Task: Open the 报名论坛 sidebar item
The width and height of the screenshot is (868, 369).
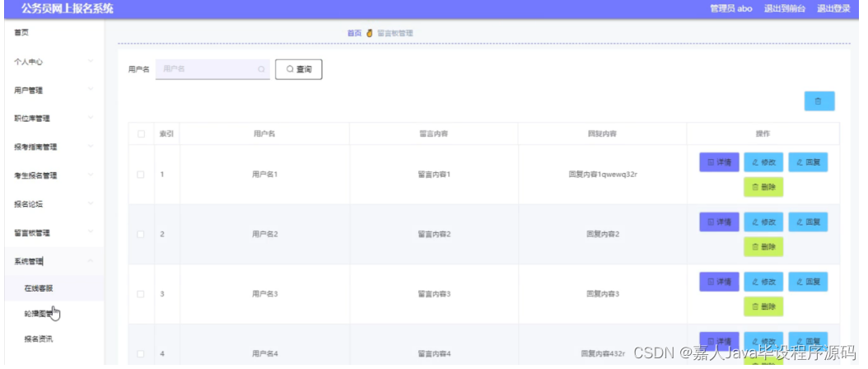Action: point(54,204)
